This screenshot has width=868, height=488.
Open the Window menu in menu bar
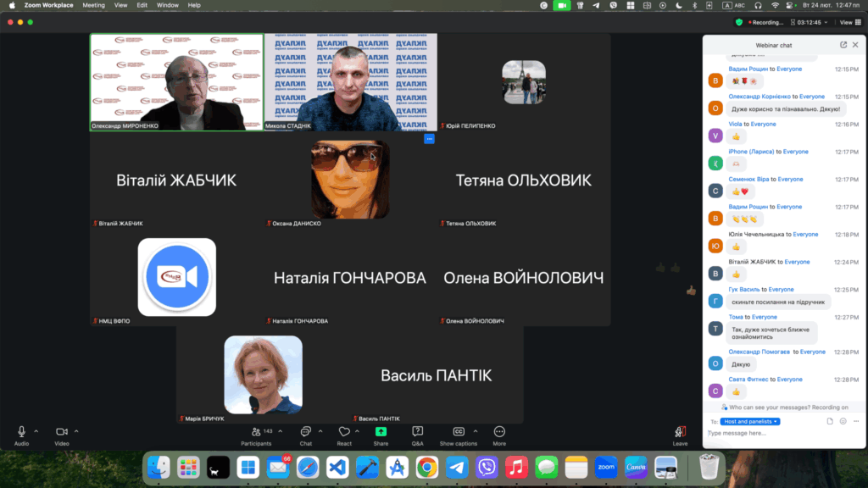click(167, 5)
